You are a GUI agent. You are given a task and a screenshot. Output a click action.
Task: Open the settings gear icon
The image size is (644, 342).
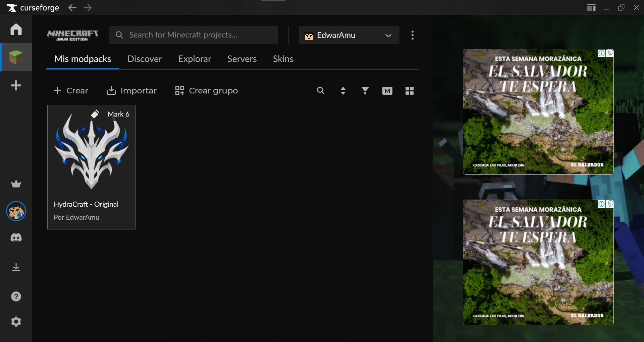coord(16,322)
